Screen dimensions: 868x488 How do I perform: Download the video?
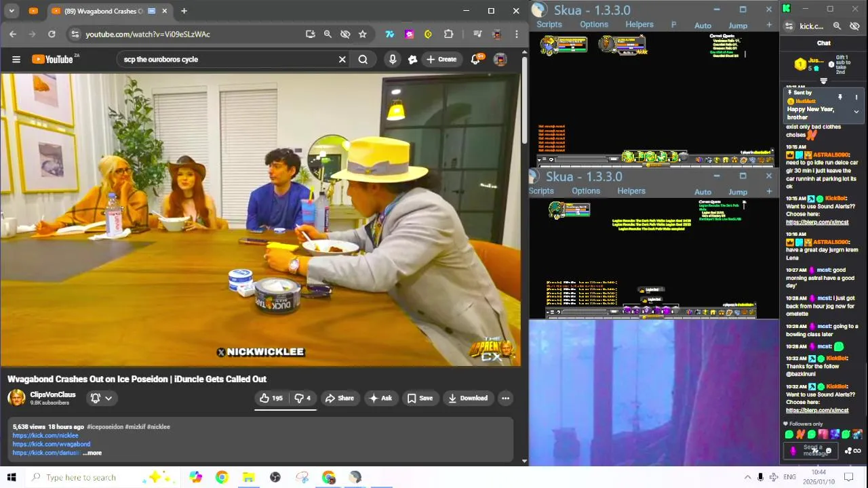[x=468, y=399]
